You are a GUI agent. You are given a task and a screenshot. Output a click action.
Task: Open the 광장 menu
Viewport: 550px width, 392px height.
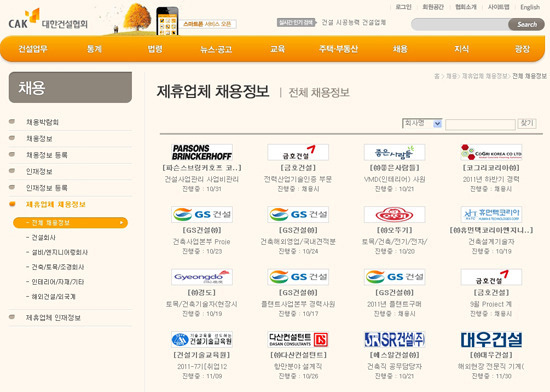(x=522, y=49)
